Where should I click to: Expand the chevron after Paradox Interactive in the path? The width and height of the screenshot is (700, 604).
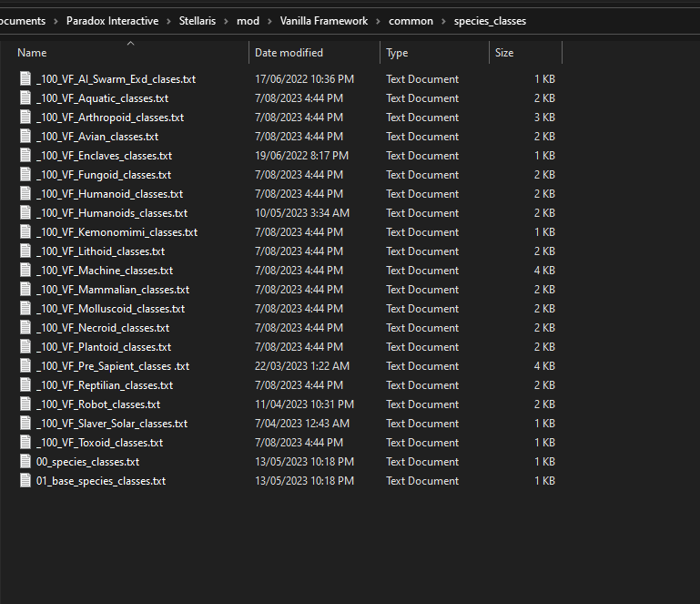click(x=168, y=22)
